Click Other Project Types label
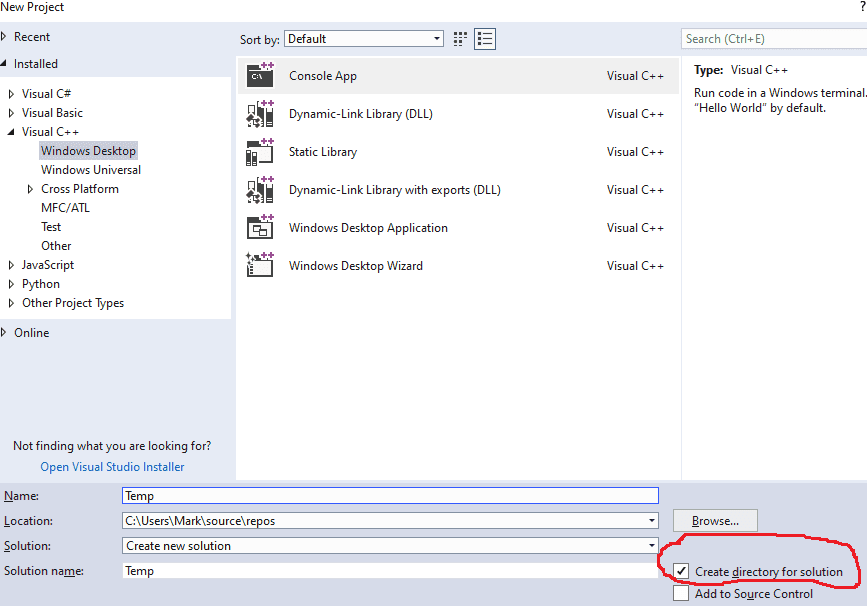 [x=73, y=303]
